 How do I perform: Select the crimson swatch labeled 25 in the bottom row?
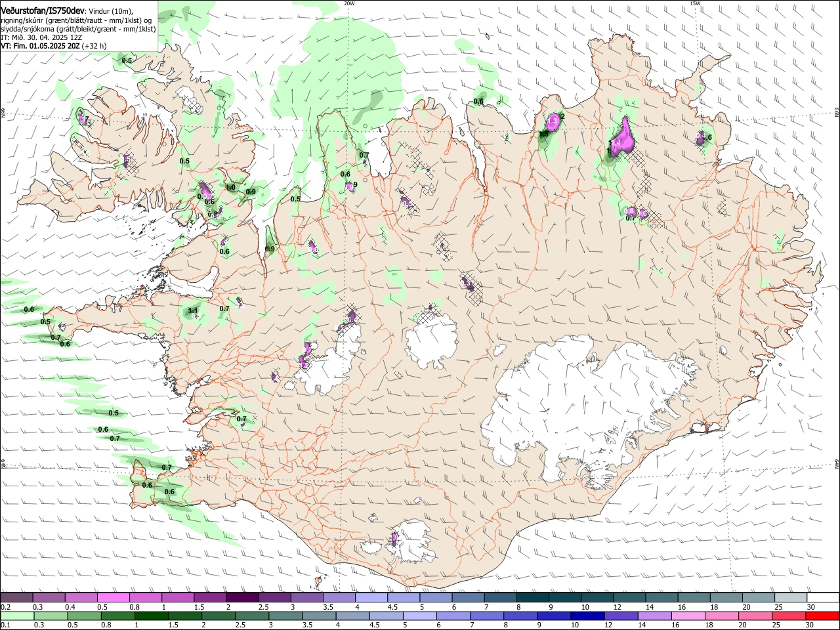click(x=788, y=616)
